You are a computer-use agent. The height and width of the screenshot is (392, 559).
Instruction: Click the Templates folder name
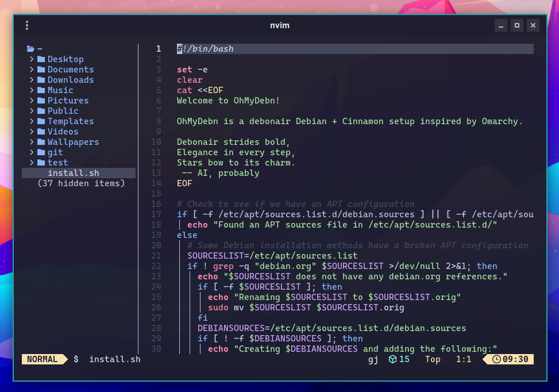[x=71, y=121]
